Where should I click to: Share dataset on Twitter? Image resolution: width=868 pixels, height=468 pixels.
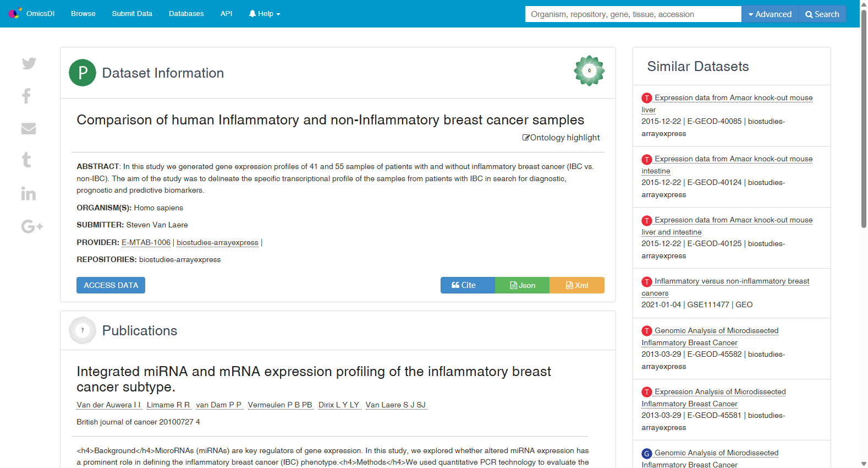[29, 63]
